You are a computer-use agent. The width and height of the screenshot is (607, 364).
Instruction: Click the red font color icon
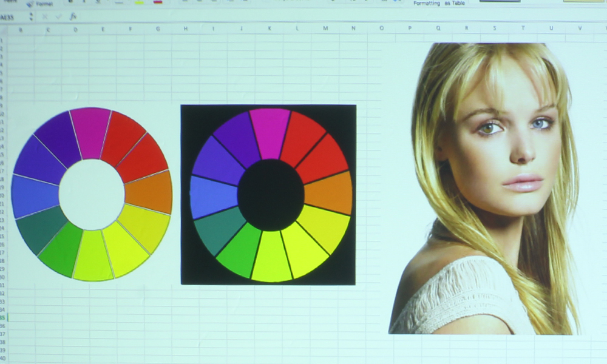158,2
